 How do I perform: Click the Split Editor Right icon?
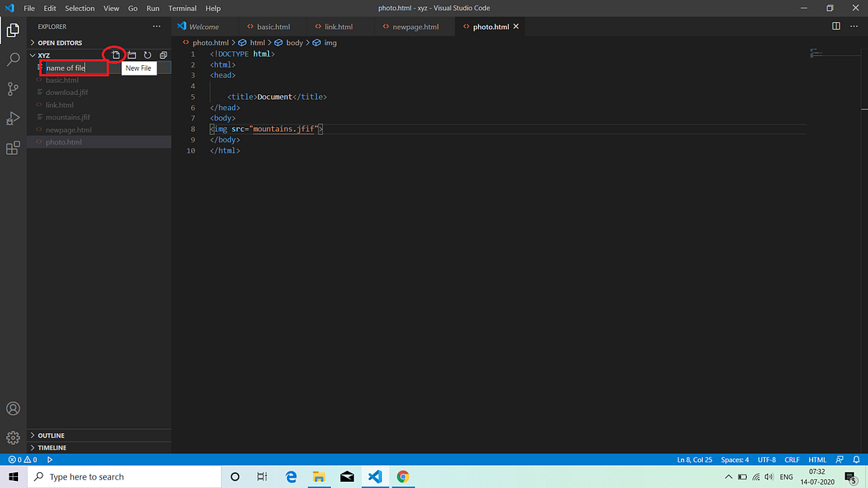point(836,26)
